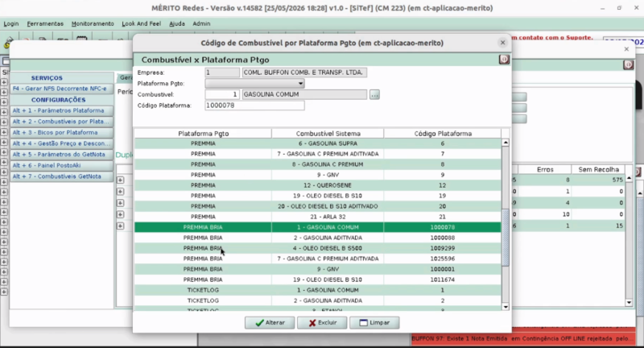Viewport: 644px width, 348px height.
Task: Click red exit icon in background window header
Action: (628, 65)
